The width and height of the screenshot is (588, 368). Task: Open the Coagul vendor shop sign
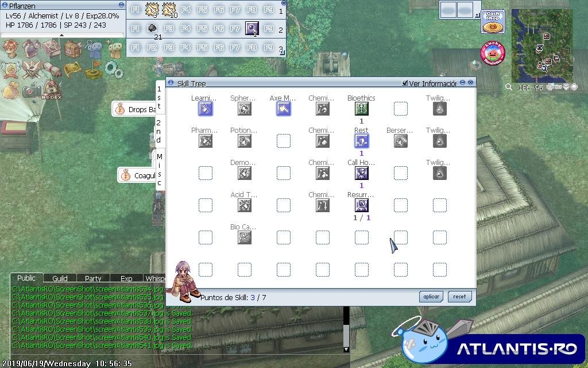(137, 175)
